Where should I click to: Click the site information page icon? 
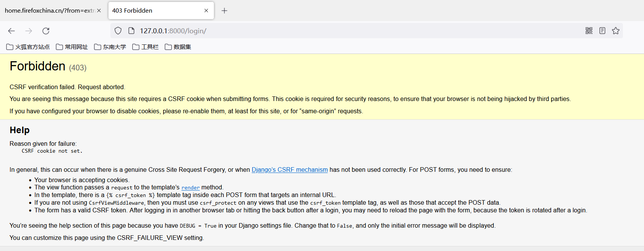131,31
